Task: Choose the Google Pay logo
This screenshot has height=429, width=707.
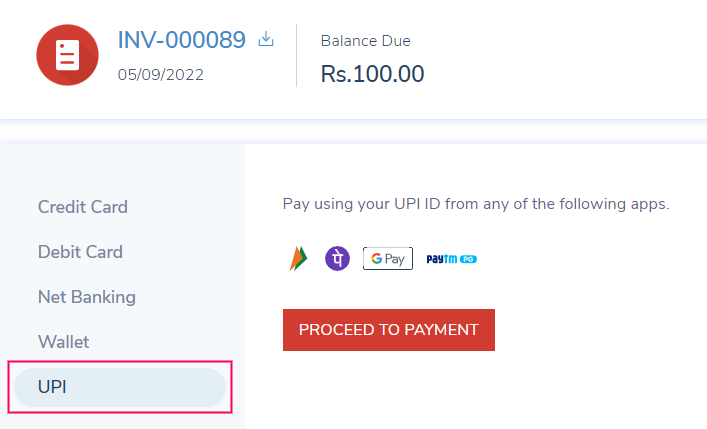Action: (387, 258)
